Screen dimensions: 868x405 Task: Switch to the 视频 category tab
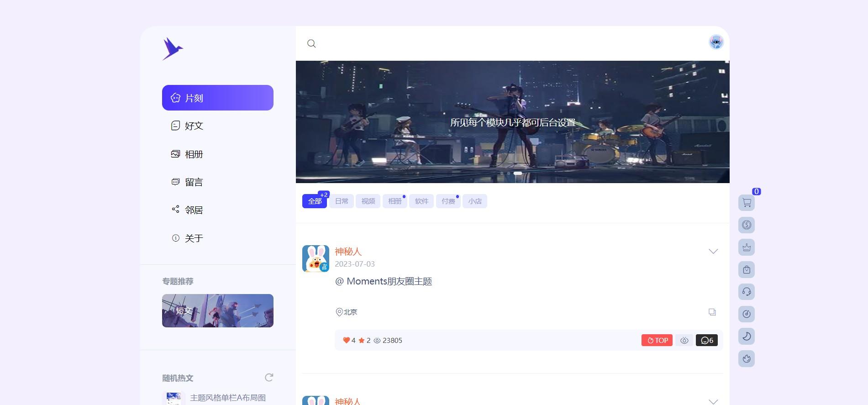368,201
